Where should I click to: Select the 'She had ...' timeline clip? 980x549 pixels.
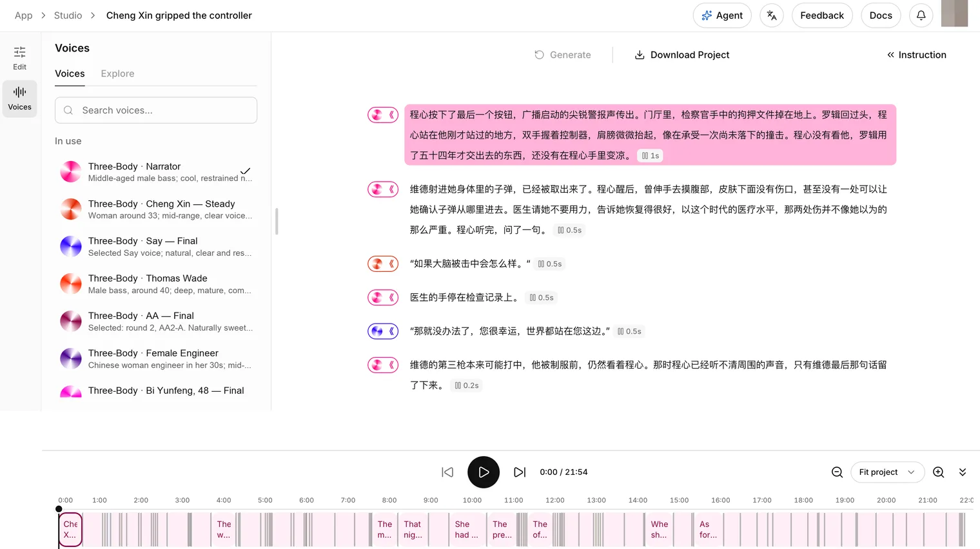point(466,530)
